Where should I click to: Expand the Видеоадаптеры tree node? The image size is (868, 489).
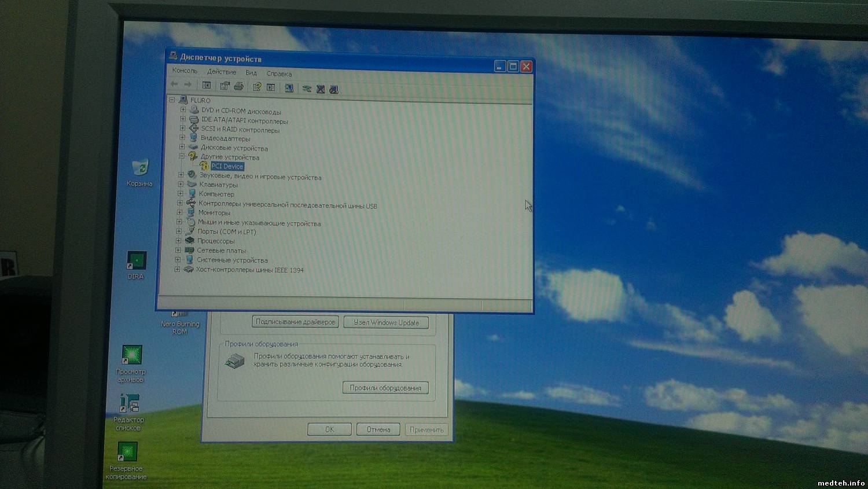point(182,138)
